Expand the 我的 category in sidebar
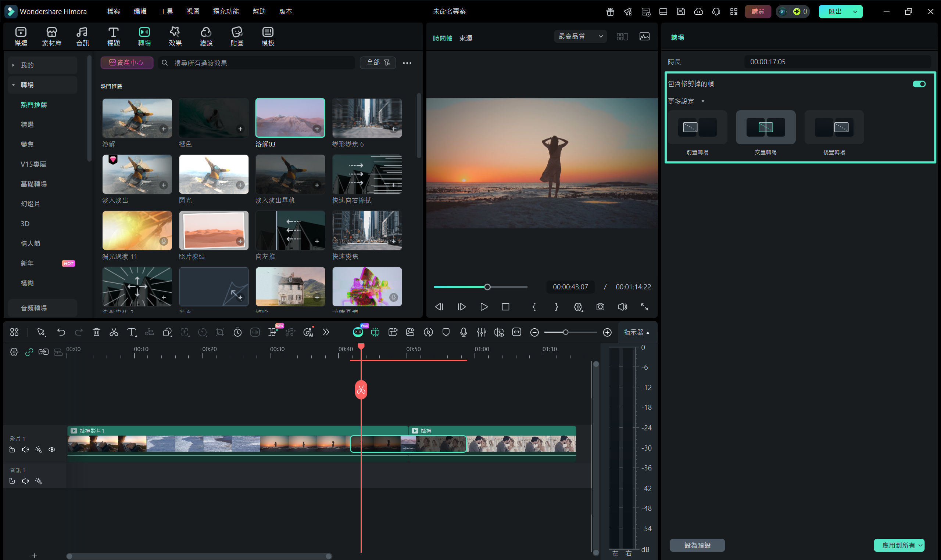 pos(13,65)
